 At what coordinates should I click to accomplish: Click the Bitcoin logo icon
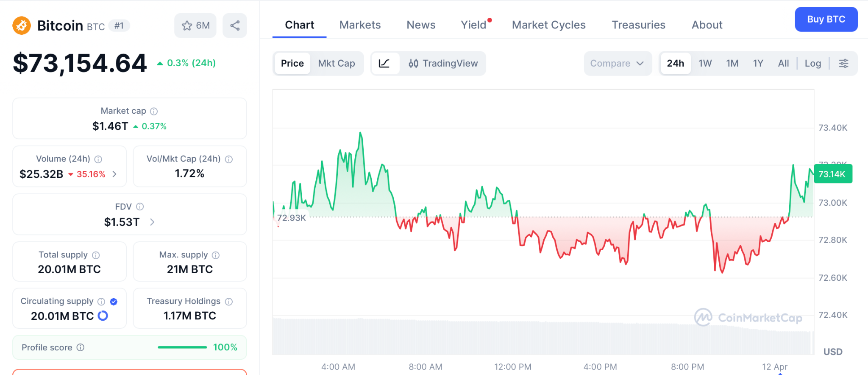(x=22, y=25)
